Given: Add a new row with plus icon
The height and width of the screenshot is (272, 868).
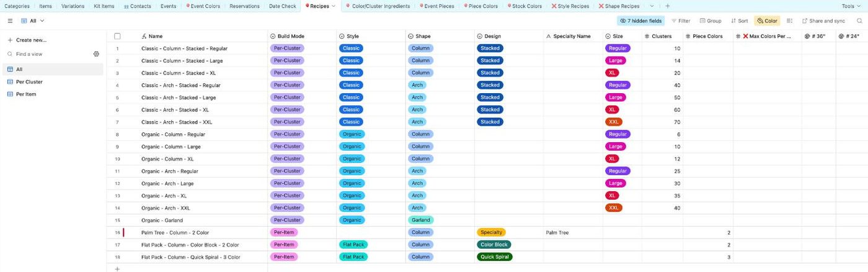Looking at the screenshot, I should [117, 268].
